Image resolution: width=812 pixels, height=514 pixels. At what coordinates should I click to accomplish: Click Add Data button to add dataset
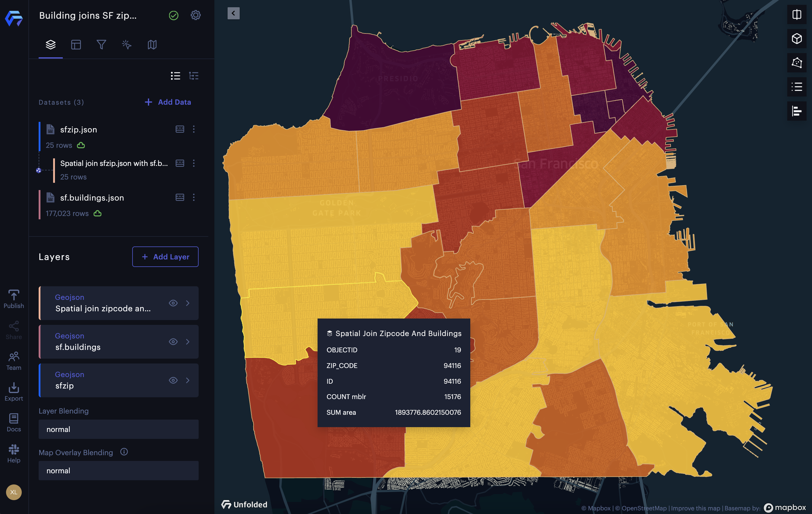[168, 101]
